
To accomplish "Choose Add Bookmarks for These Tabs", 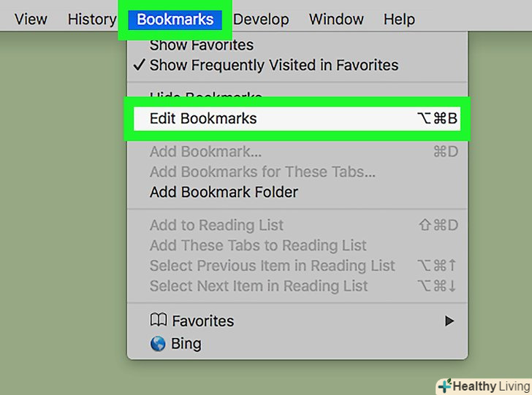I will (262, 172).
